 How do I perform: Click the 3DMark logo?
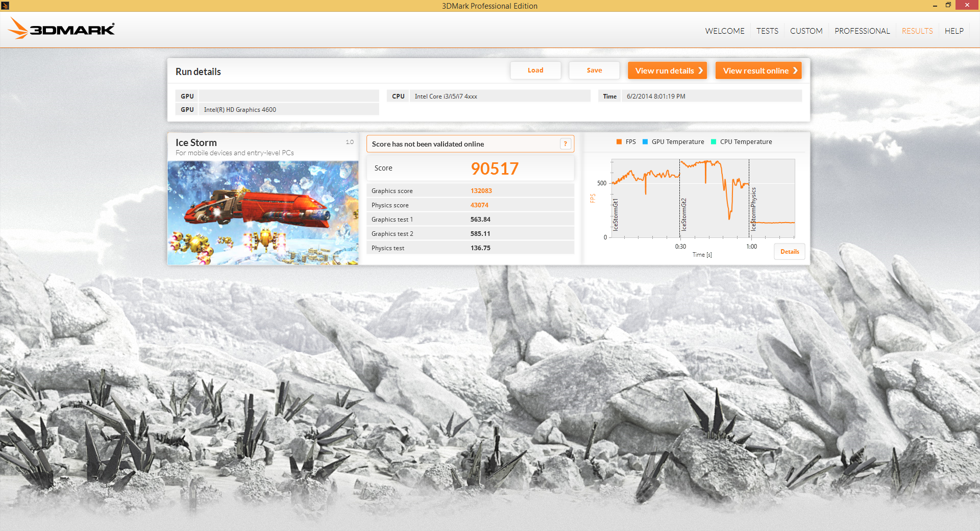(x=61, y=29)
